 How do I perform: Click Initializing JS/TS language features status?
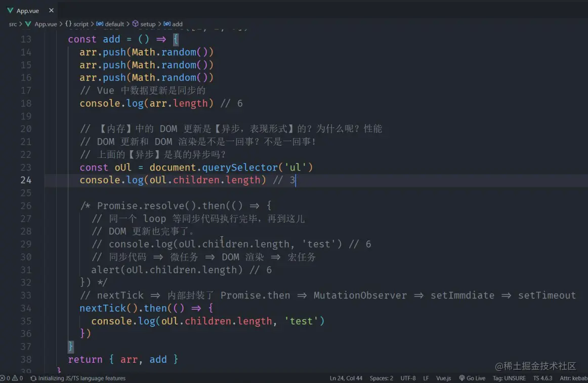[x=82, y=378]
